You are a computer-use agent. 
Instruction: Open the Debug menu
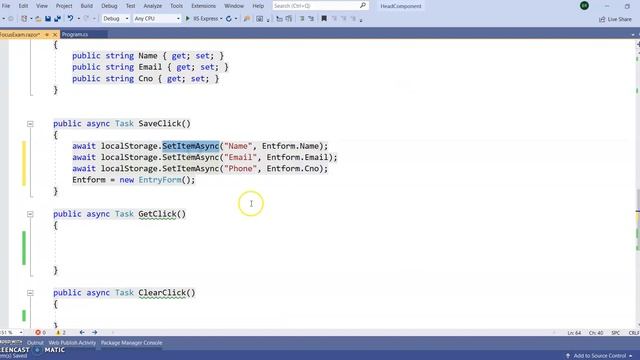(109, 6)
